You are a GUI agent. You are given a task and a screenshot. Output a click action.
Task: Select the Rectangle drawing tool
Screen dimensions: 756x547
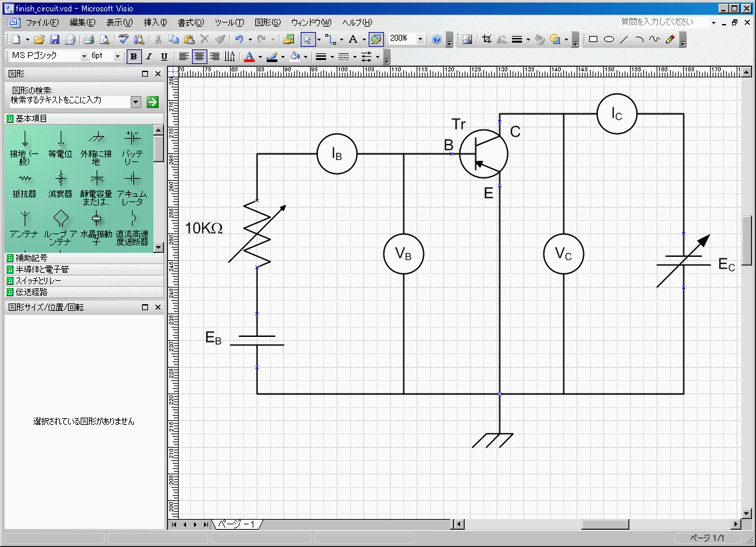pyautogui.click(x=593, y=39)
